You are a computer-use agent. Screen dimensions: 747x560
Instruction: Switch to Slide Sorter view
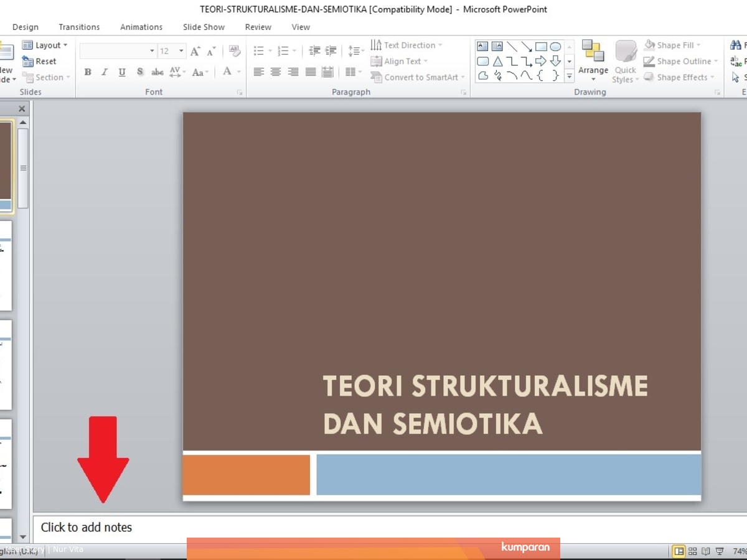692,551
